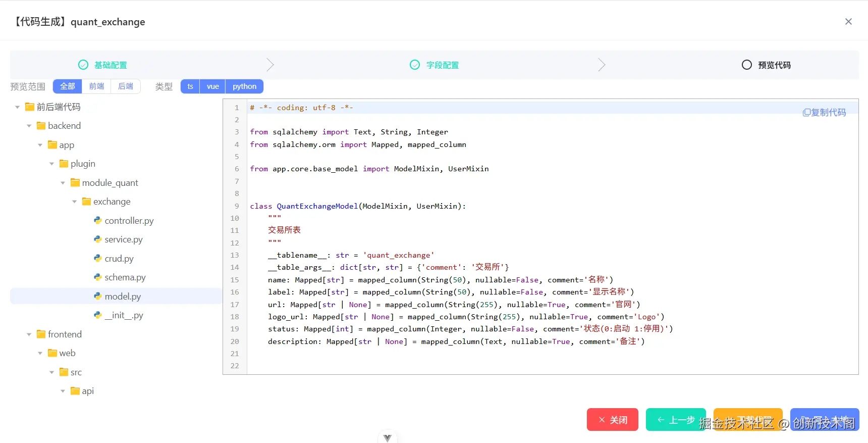Click the plugin folder icon
The width and height of the screenshot is (868, 443).
coord(64,164)
